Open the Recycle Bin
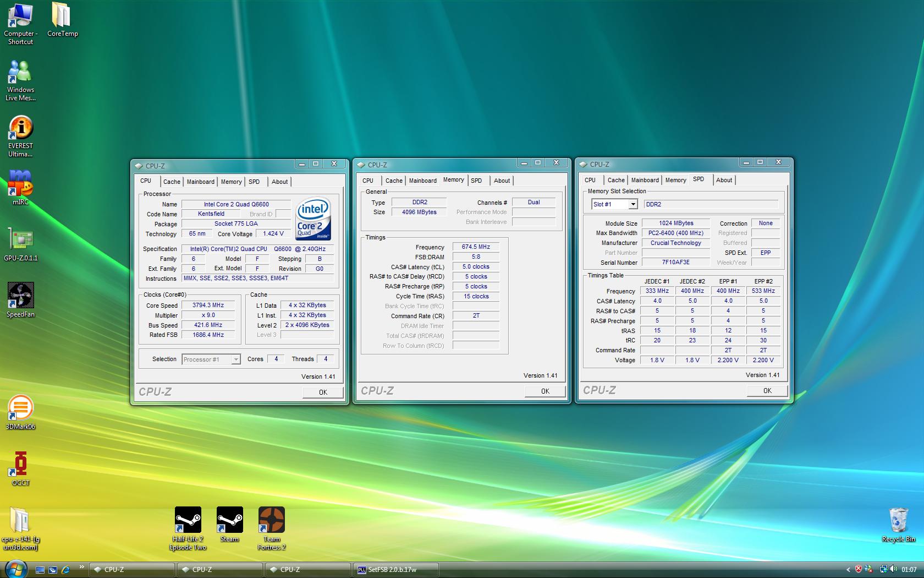Image resolution: width=924 pixels, height=578 pixels. pos(898,525)
